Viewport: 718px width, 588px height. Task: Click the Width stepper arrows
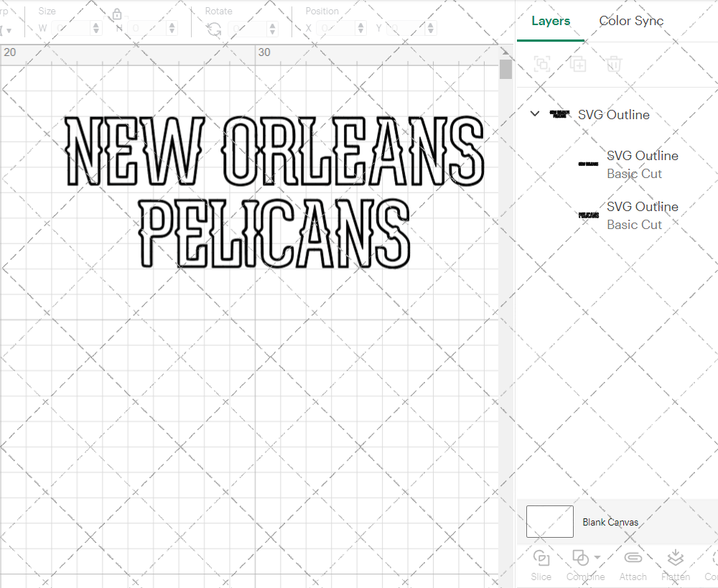coord(96,29)
